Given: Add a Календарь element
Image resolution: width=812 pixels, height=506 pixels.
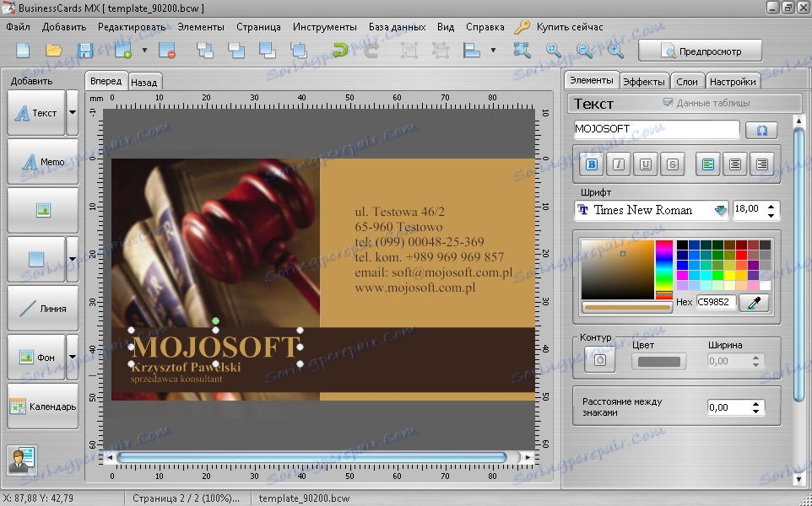Looking at the screenshot, I should (43, 406).
